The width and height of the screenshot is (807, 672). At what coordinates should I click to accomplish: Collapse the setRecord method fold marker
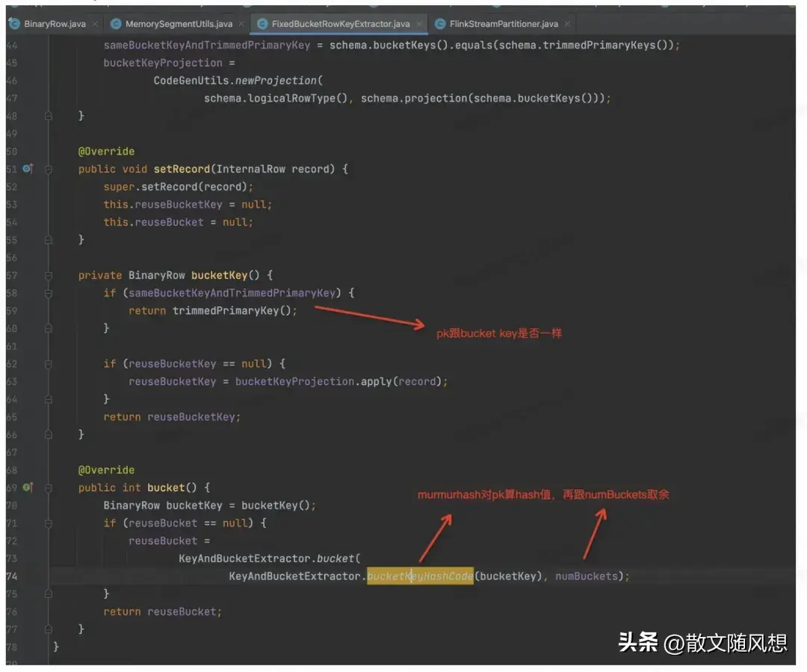pyautogui.click(x=49, y=169)
